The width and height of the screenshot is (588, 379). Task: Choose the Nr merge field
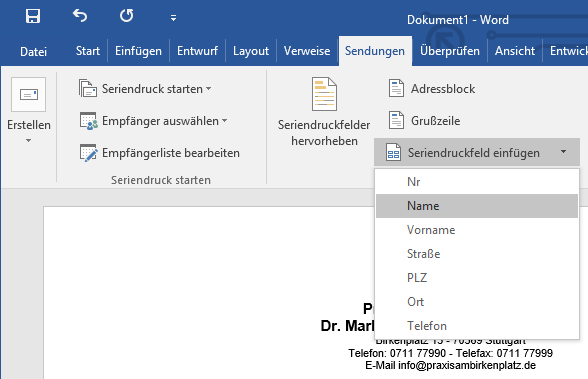(477, 182)
